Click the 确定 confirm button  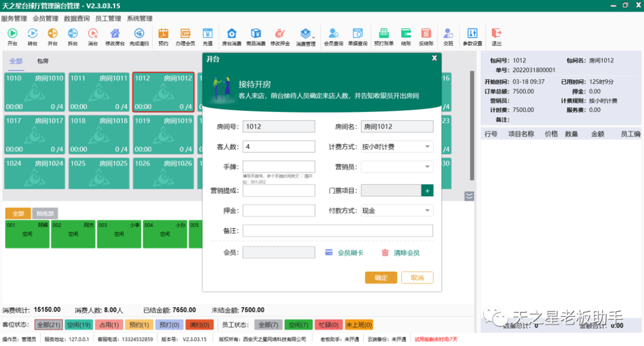click(x=380, y=278)
